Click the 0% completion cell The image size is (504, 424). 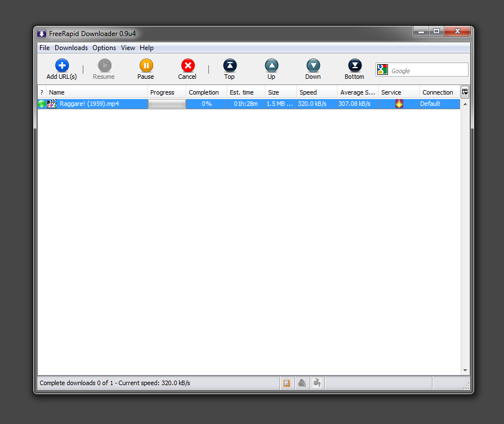(206, 104)
